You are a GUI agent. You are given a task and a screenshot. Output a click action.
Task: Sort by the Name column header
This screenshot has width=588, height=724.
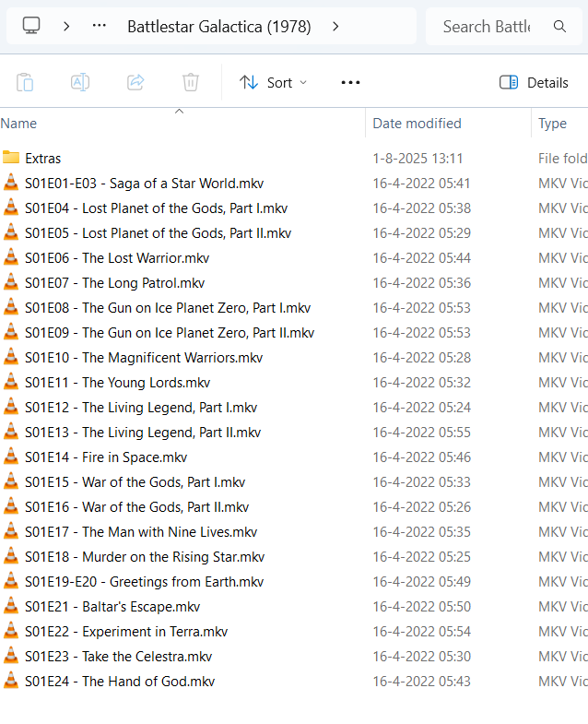(x=19, y=124)
